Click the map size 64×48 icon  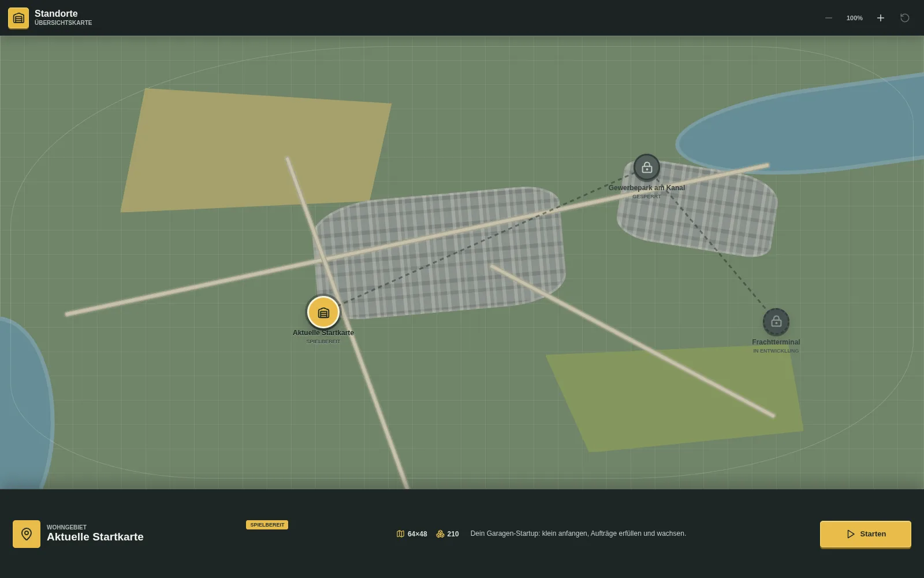[x=400, y=534]
